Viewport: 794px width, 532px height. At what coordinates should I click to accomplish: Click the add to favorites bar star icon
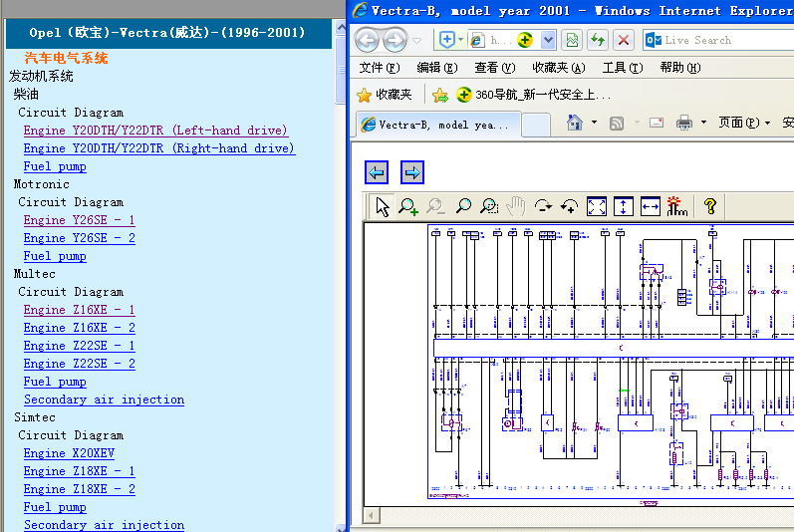[x=440, y=95]
